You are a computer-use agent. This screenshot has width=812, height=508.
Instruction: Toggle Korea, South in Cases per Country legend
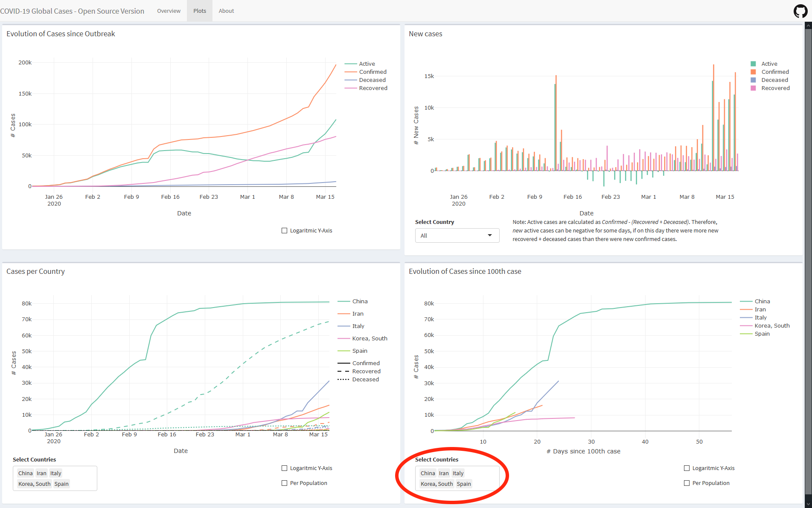click(362, 339)
